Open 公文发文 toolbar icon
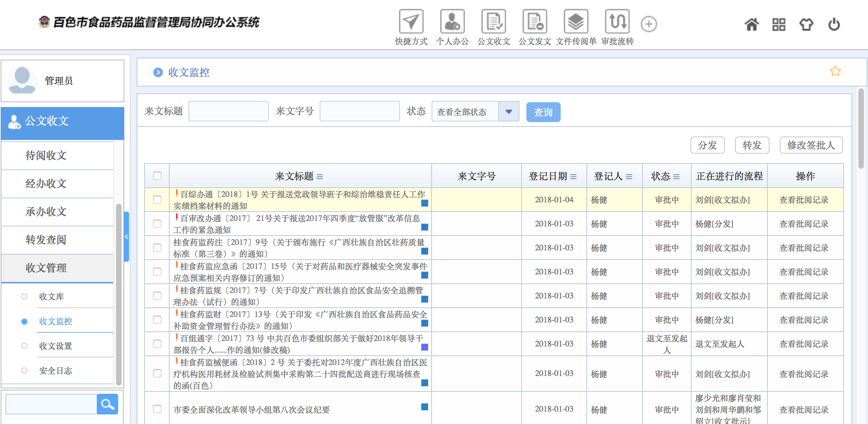The width and height of the screenshot is (868, 424). 535,22
